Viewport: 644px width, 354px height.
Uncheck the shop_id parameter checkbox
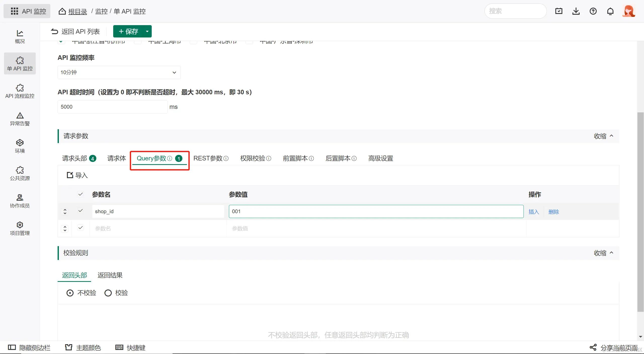(80, 211)
